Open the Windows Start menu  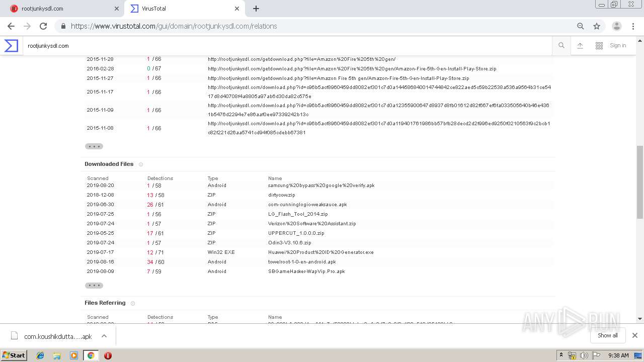(x=14, y=355)
